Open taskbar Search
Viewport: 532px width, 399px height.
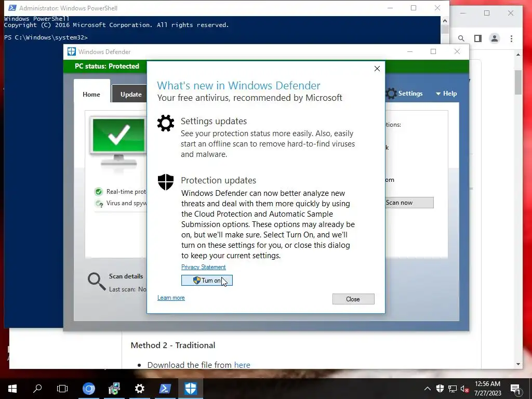[37, 389]
